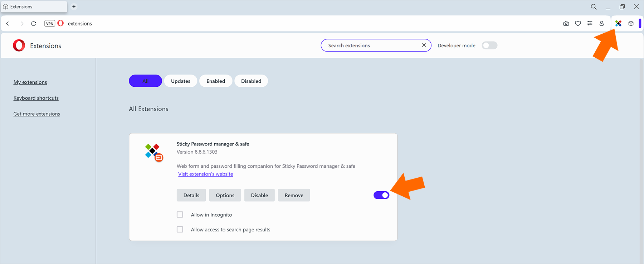Click the Disable button

[x=259, y=195]
